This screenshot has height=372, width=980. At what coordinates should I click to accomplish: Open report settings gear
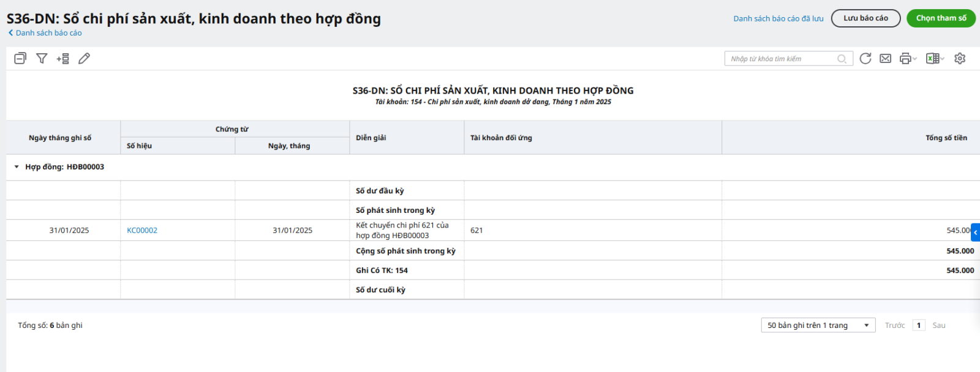pos(960,59)
